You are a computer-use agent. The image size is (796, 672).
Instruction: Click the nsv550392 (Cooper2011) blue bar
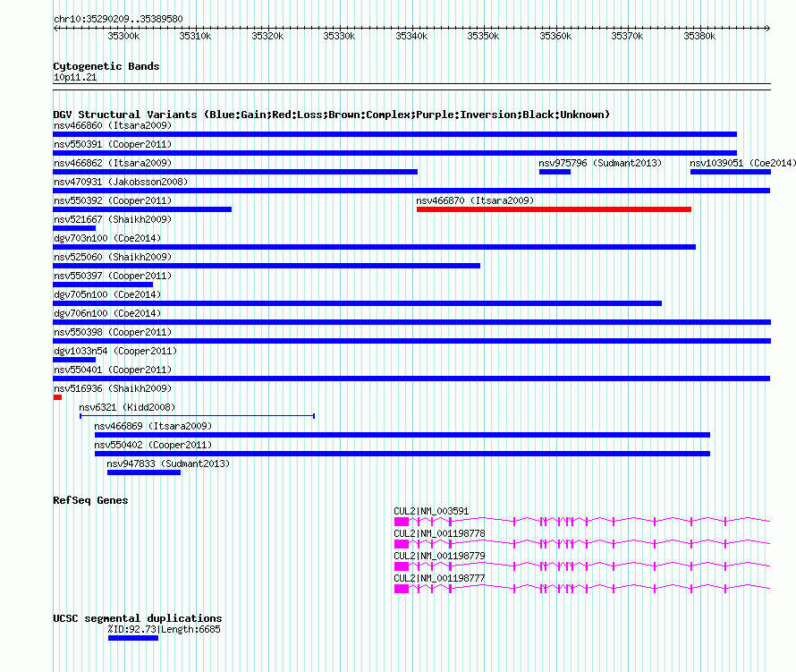click(x=142, y=209)
